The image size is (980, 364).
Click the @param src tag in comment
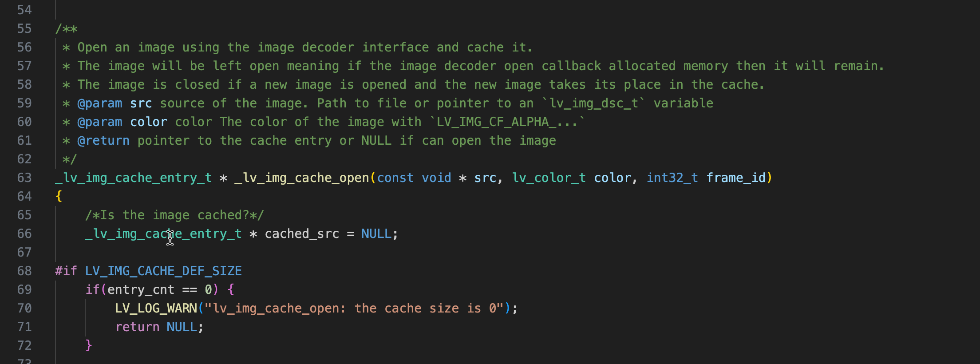coord(115,103)
